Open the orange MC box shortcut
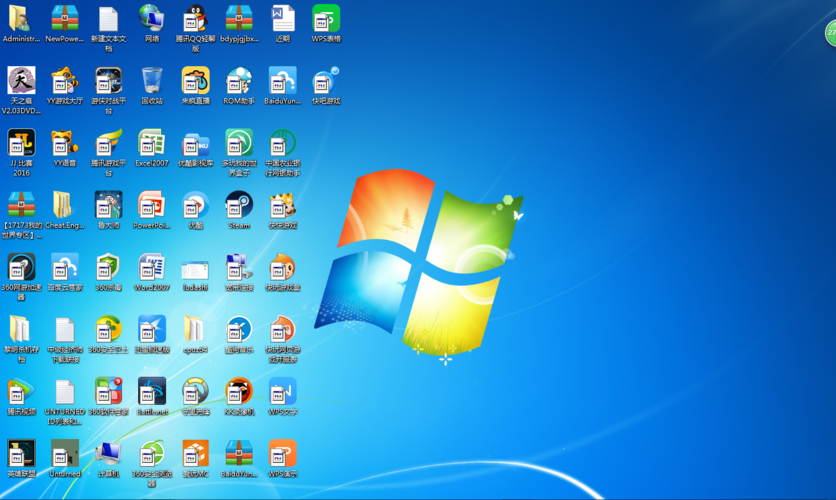The height and width of the screenshot is (500, 836). [195, 453]
